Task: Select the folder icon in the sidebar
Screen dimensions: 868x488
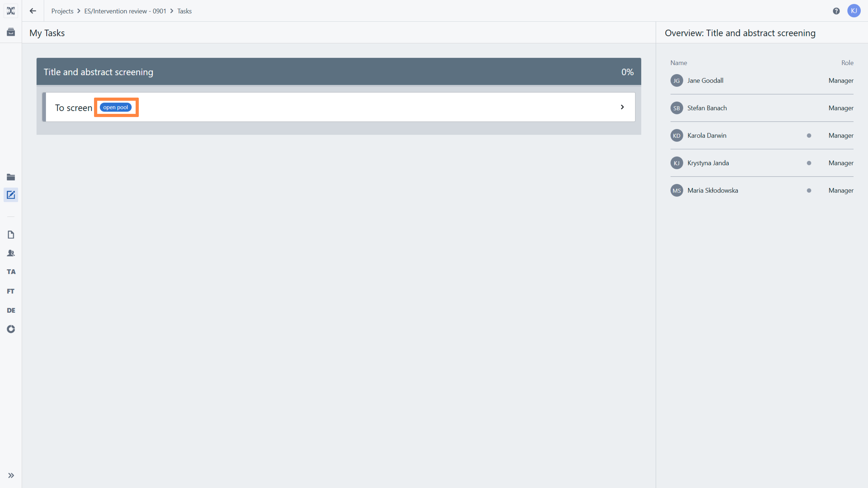Action: point(10,177)
